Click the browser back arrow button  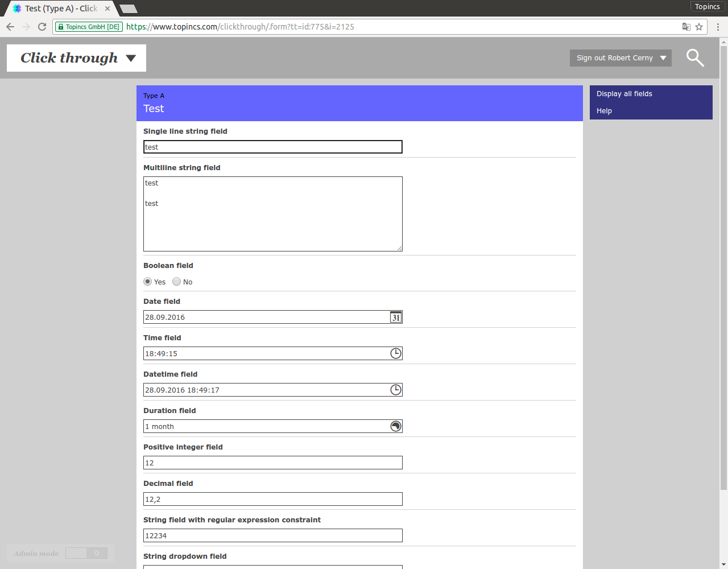click(x=10, y=27)
